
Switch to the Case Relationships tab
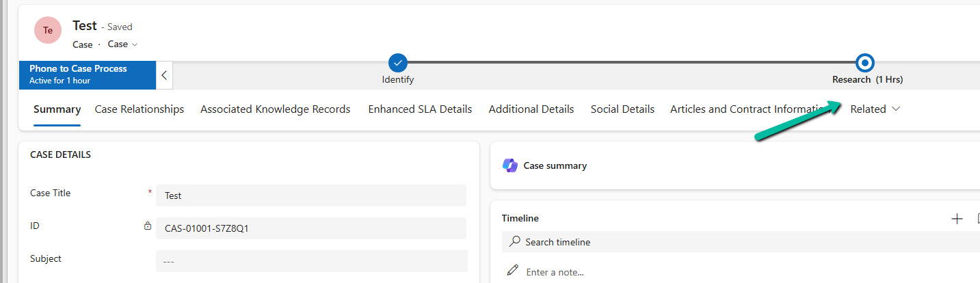coord(140,109)
